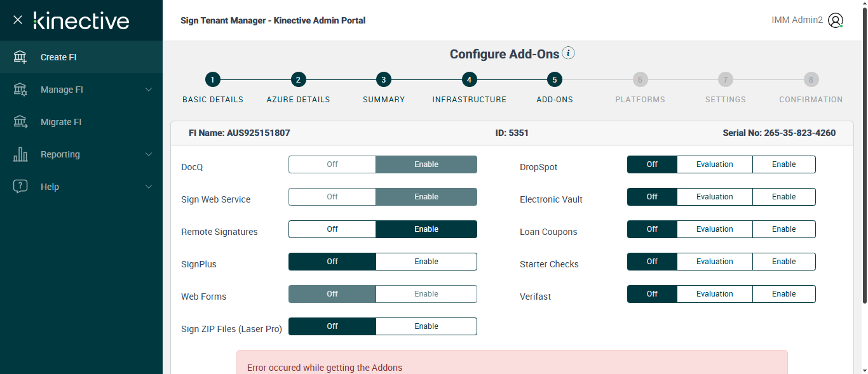Screen dimensions: 868x374
Task: Open the Create FI menu item
Action: pos(81,57)
